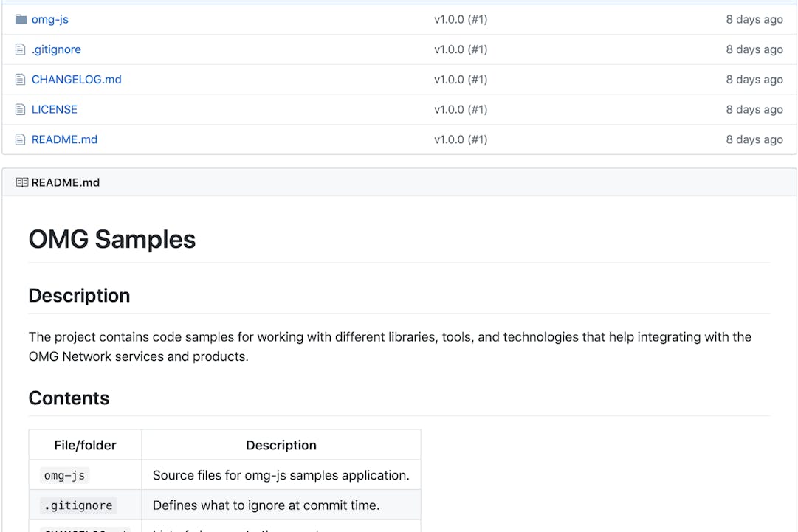Click the File/folder table column header
Image resolution: width=798 pixels, height=532 pixels.
coord(85,445)
